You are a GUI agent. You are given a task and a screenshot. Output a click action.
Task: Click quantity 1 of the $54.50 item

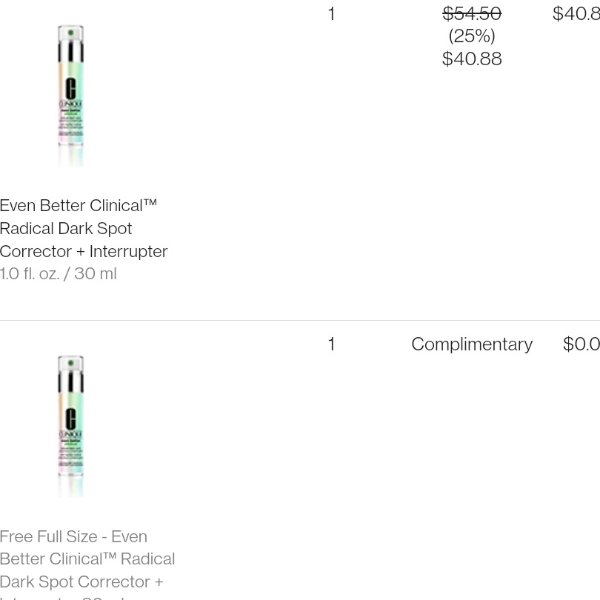[331, 14]
